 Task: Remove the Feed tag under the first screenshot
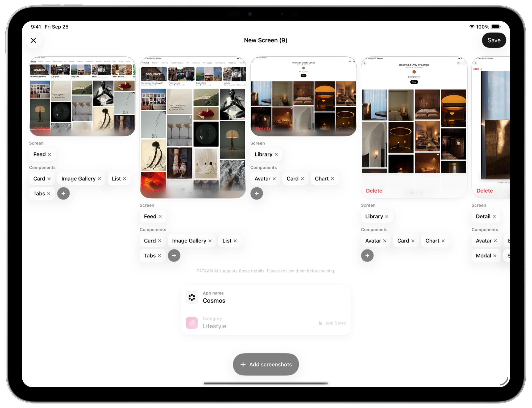click(49, 154)
